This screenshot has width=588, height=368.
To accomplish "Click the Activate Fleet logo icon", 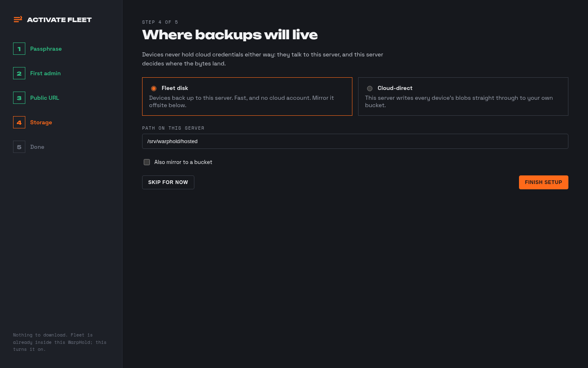I will 18,19.
